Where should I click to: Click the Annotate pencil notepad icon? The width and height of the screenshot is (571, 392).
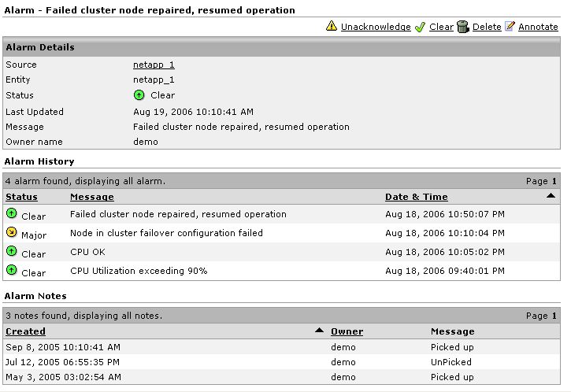[510, 27]
